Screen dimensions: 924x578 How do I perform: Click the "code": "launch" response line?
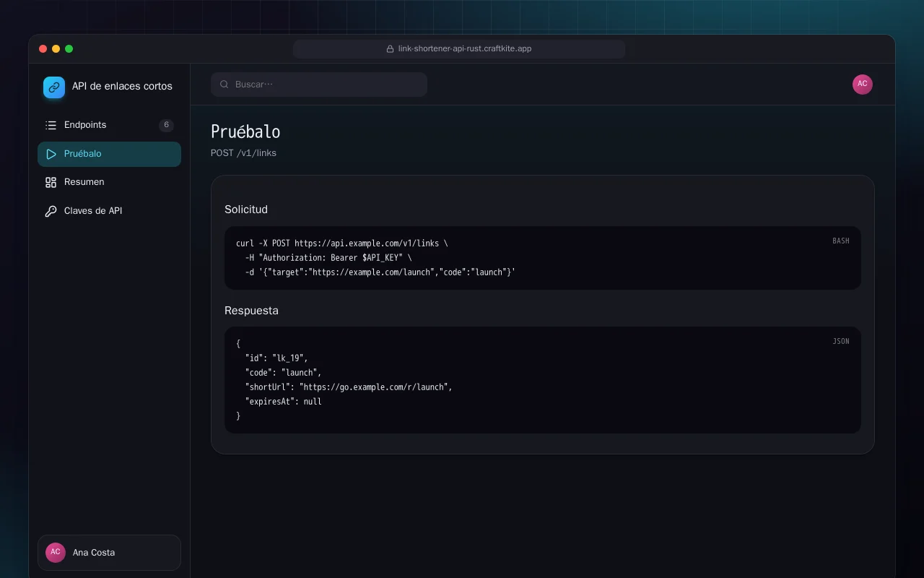click(x=283, y=373)
